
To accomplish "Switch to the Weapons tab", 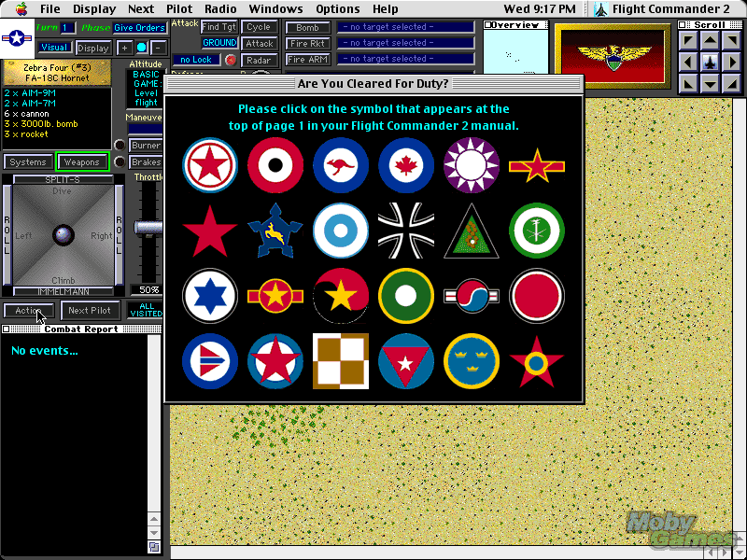I will [82, 161].
